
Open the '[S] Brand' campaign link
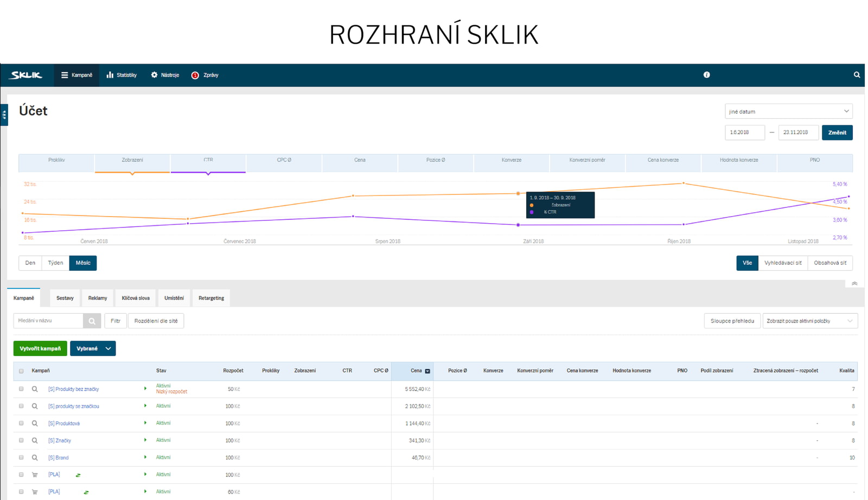pos(58,458)
